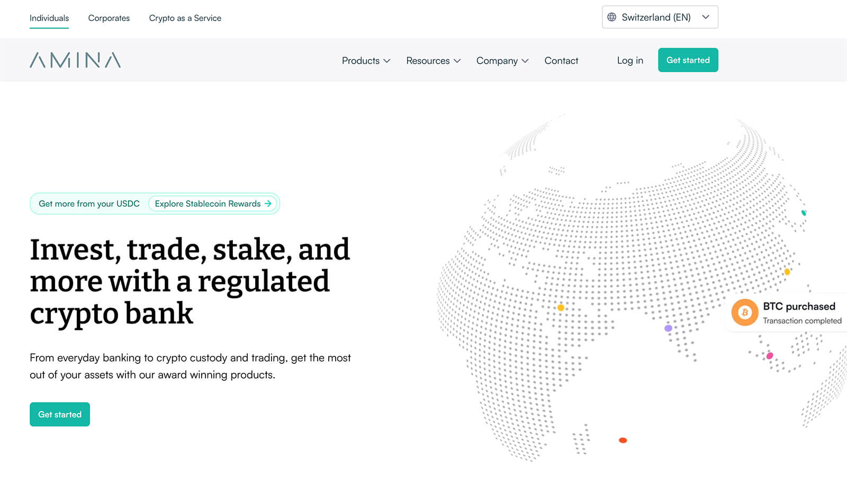Click the arrow icon after Stablecoin Rewards

click(268, 204)
